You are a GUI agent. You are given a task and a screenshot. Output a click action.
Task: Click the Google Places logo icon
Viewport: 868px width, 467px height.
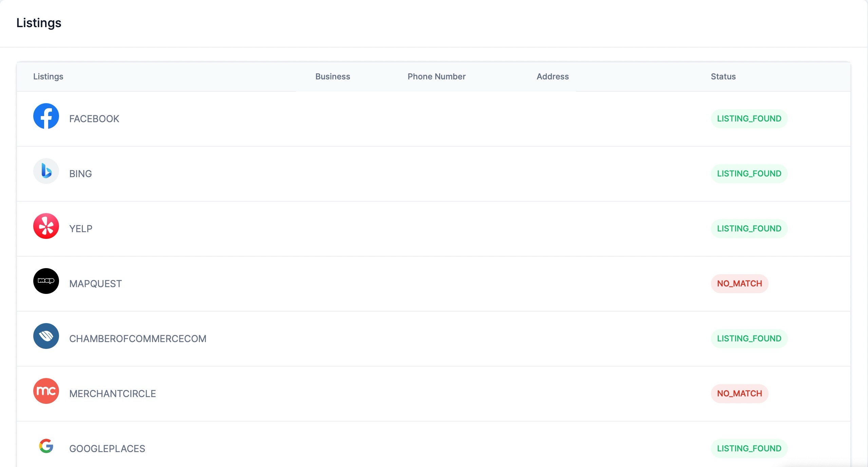coord(46,446)
